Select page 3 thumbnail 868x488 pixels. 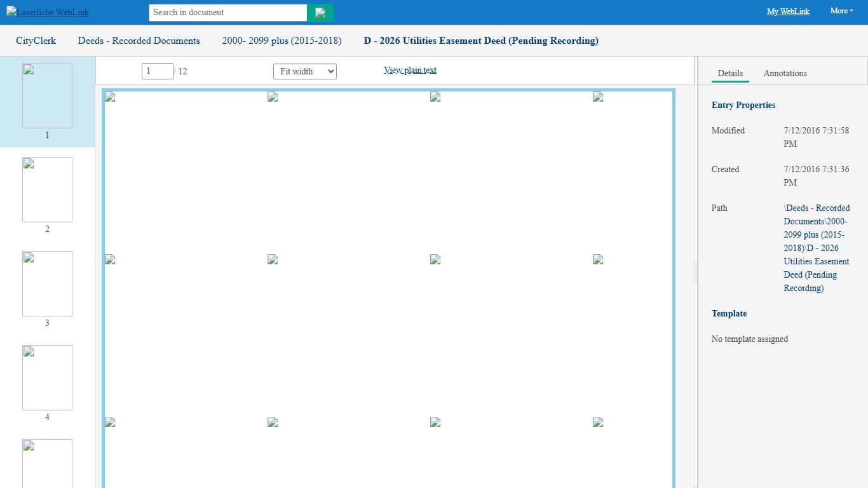click(47, 284)
